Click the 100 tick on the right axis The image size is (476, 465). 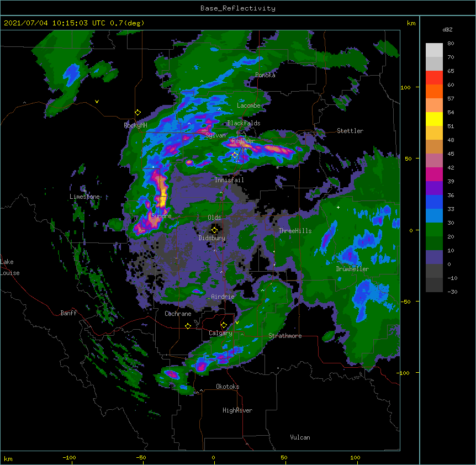tap(405, 87)
